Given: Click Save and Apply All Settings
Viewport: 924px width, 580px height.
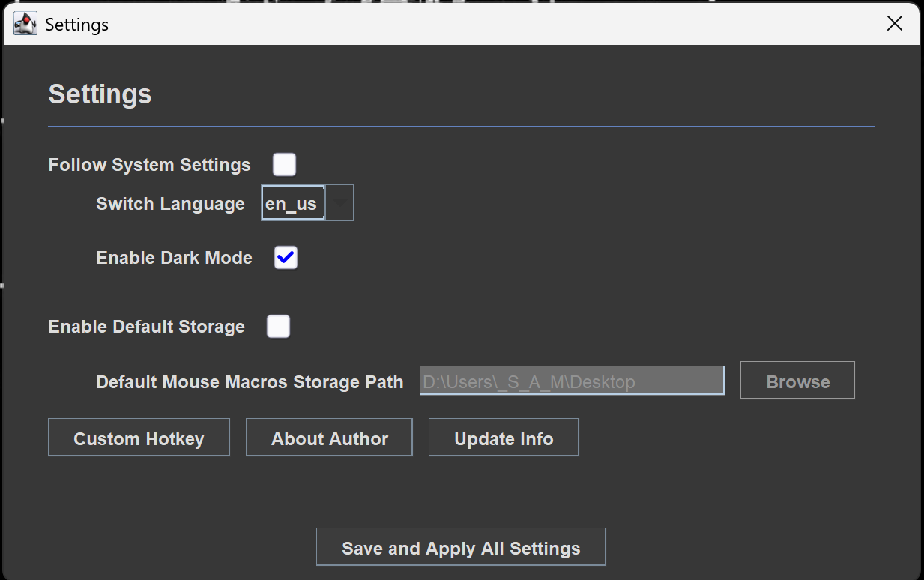Looking at the screenshot, I should (x=460, y=546).
